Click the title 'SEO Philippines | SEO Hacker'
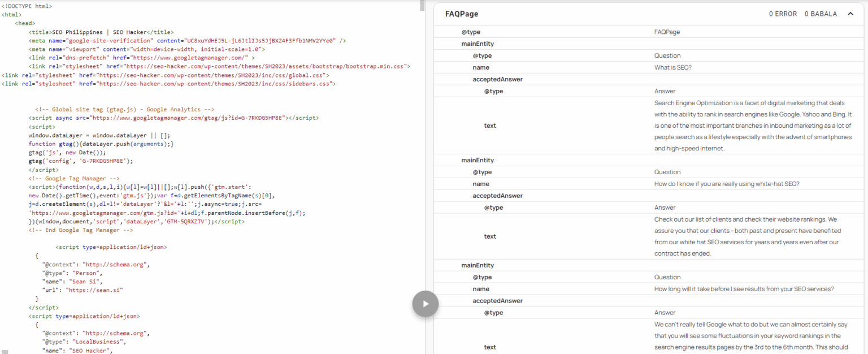This screenshot has width=868, height=354. pos(101,32)
